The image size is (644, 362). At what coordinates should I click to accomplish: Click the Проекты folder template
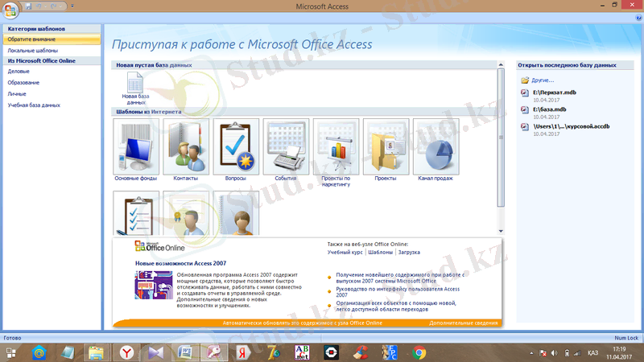click(386, 145)
